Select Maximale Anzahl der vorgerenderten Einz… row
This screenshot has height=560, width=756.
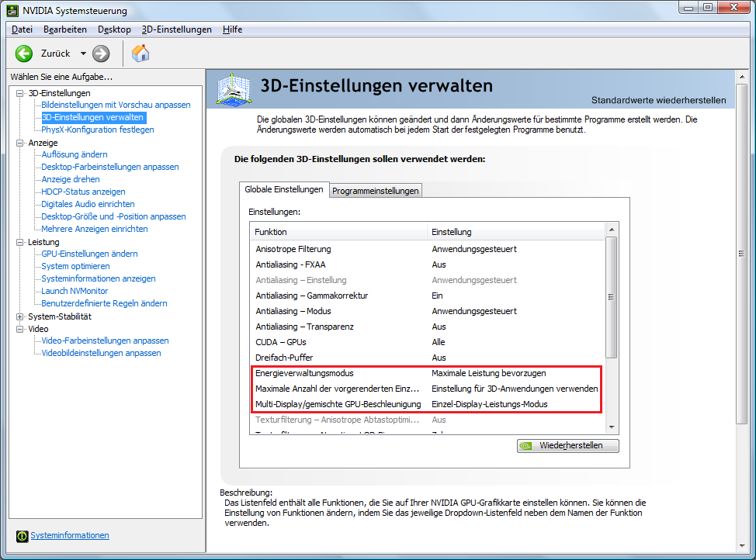(427, 389)
